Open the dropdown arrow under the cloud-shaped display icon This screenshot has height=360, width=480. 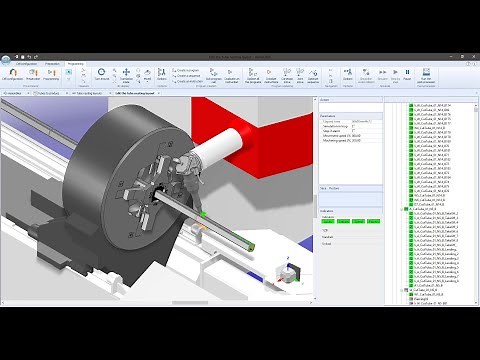click(x=147, y=82)
